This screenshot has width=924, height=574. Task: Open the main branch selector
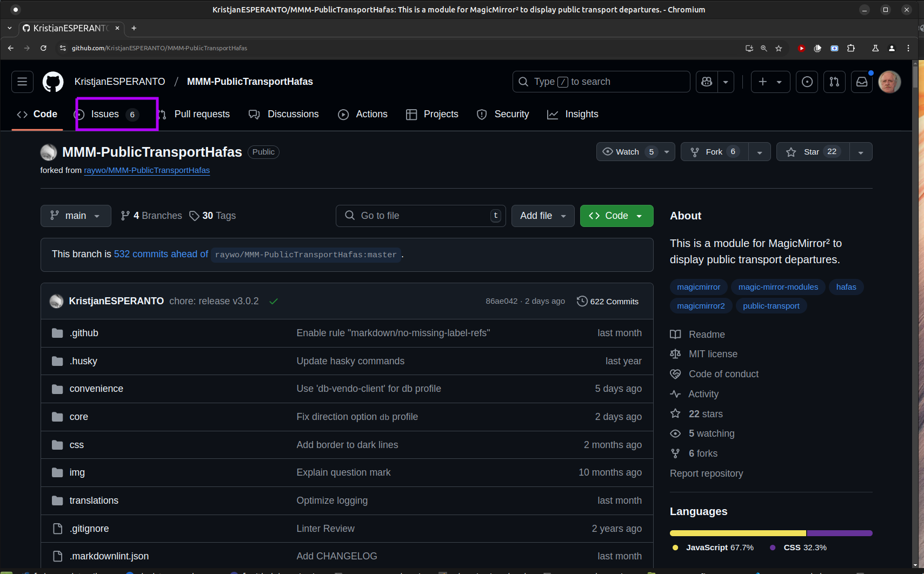click(76, 216)
